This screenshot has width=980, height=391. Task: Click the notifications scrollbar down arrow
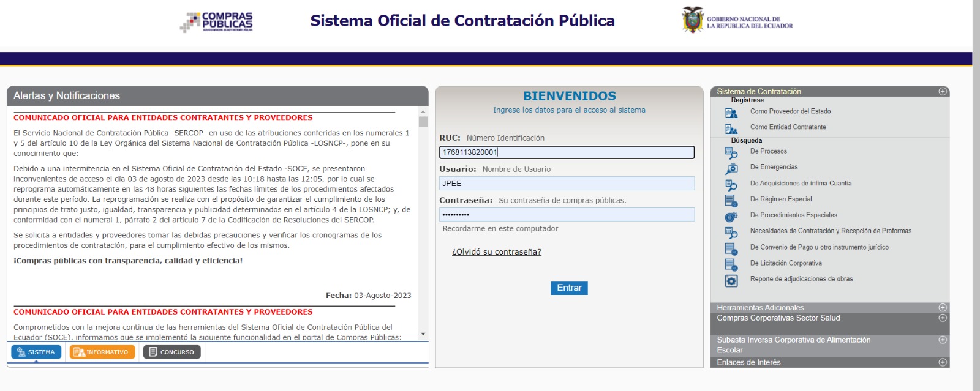(x=423, y=334)
